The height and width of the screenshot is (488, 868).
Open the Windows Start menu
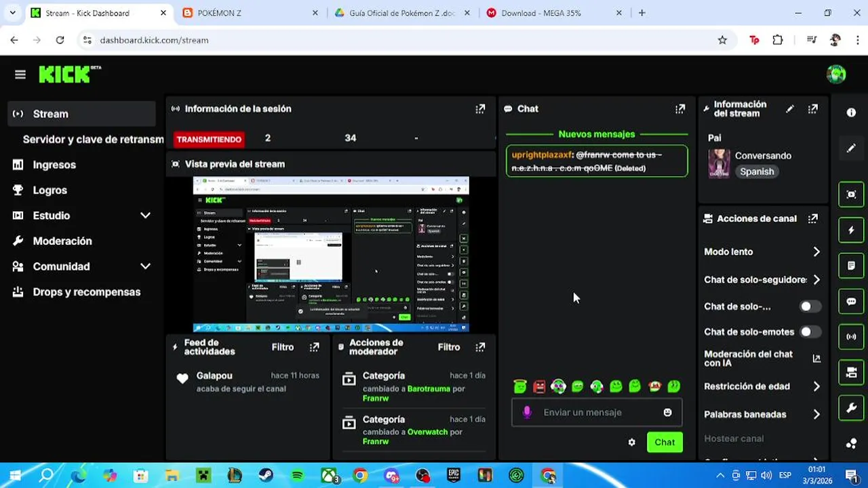coord(15,476)
